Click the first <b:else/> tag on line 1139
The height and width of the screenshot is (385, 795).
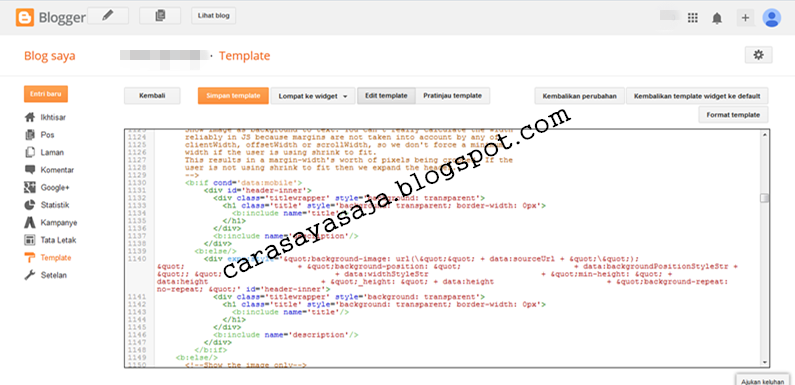pos(215,251)
